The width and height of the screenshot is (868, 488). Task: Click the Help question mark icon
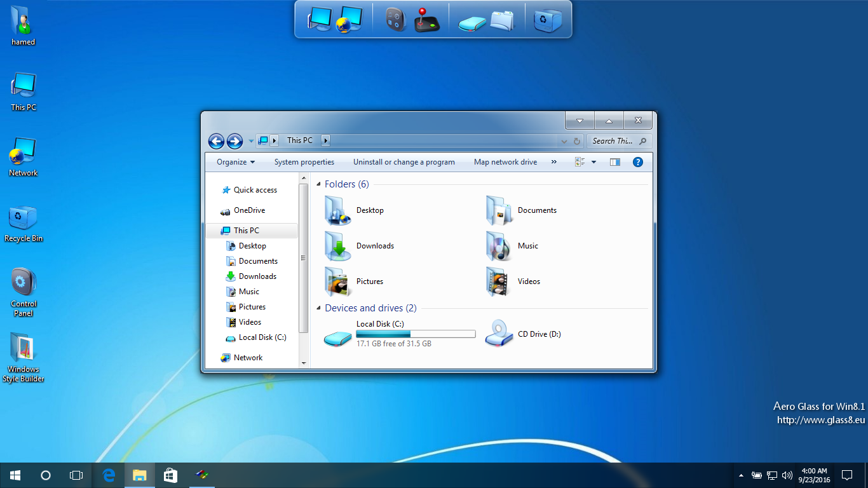[638, 162]
